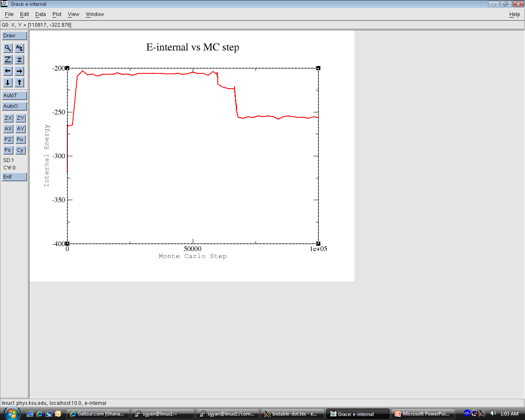Image resolution: width=525 pixels, height=420 pixels.
Task: Click the large Z zoom-in icon
Action: (x=8, y=59)
